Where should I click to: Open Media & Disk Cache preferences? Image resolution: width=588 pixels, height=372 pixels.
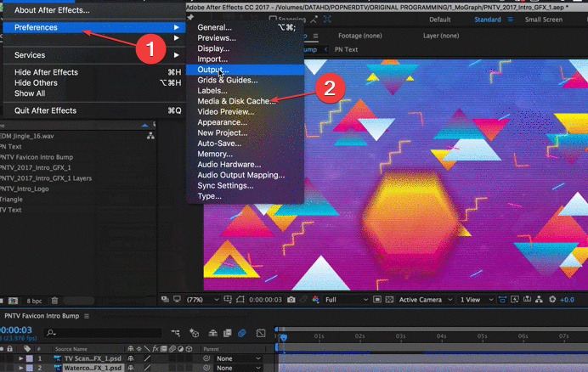click(245, 101)
